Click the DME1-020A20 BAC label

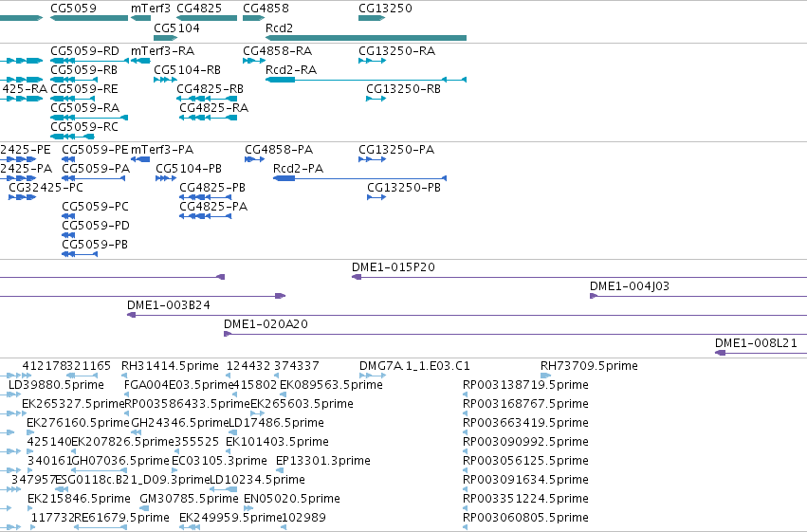[x=266, y=324]
